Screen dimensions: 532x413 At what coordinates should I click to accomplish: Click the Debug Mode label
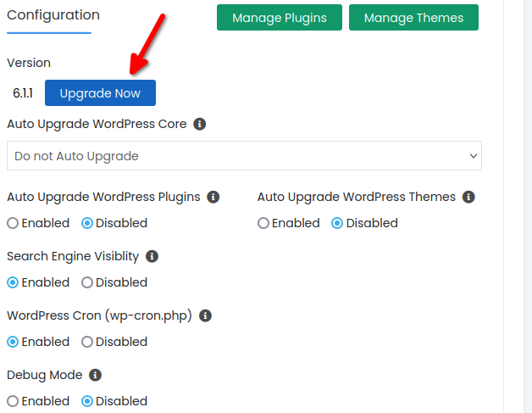pyautogui.click(x=45, y=376)
